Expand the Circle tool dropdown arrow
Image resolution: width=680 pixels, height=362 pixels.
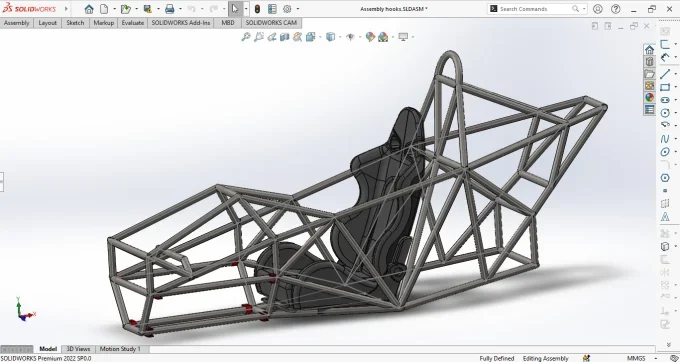[676, 113]
